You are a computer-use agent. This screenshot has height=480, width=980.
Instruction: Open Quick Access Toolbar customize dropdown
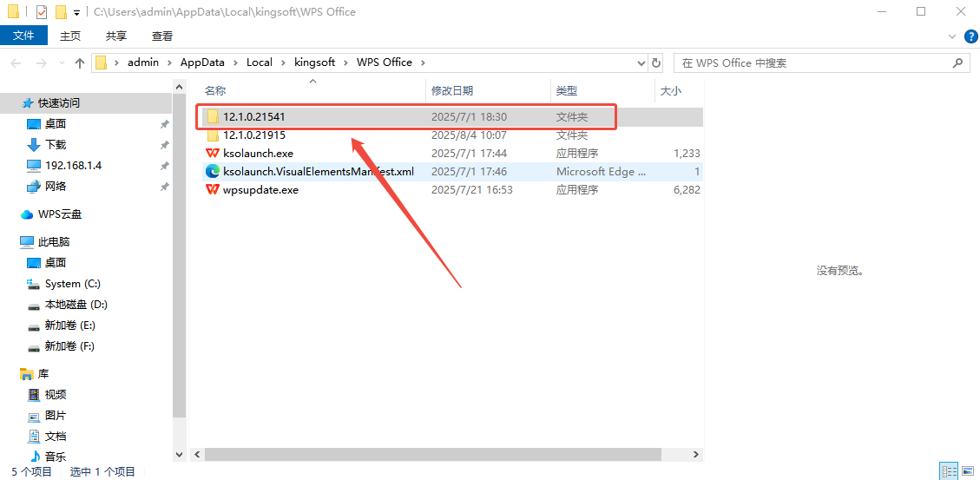tap(76, 12)
